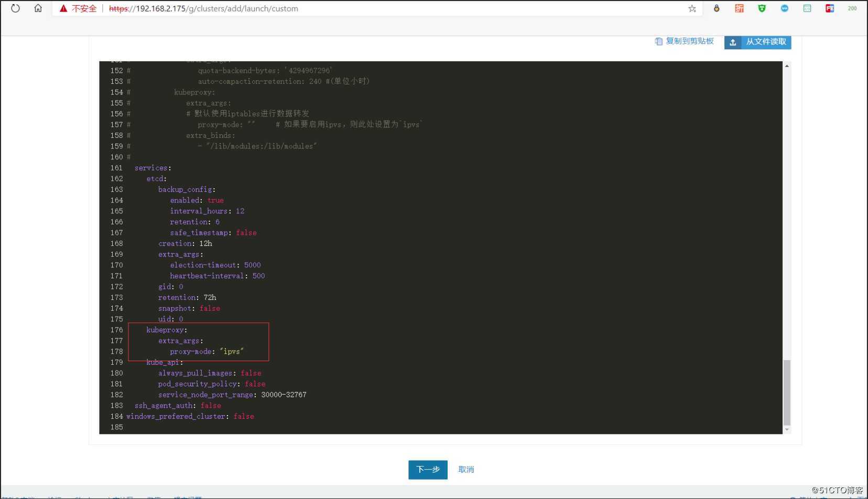Click the 从文件读取 button label
868x499 pixels.
[766, 42]
